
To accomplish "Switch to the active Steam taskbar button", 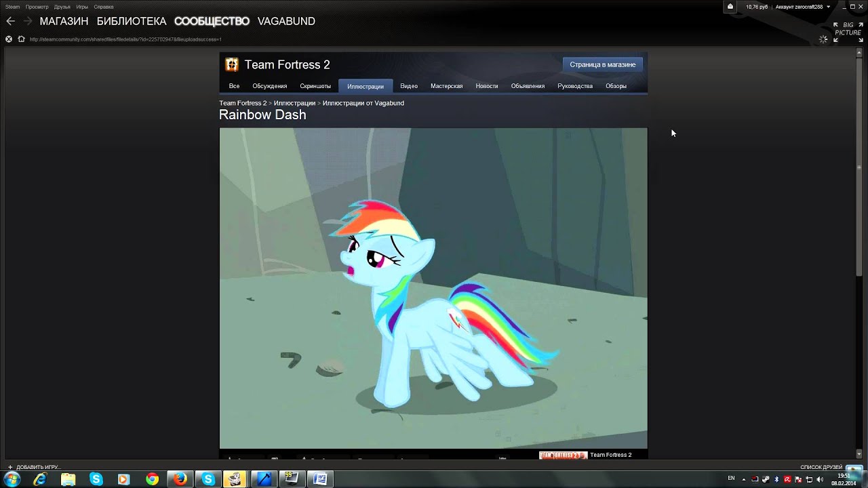I will (x=235, y=479).
